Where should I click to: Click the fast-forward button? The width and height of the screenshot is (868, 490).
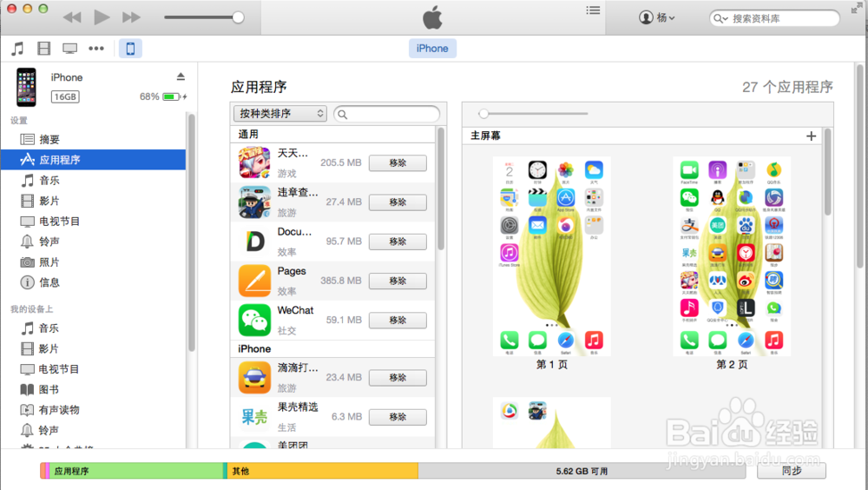pos(131,17)
